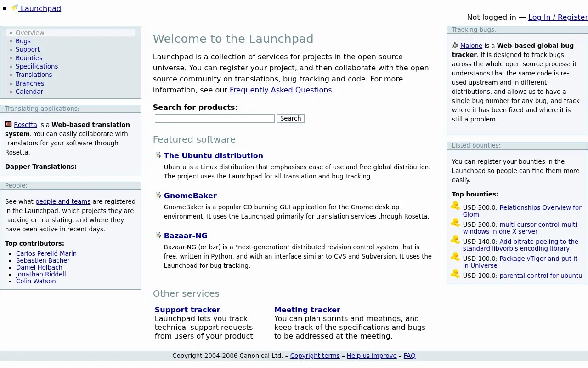588x368 pixels.
Task: Open the Calendar section
Action: 29,92
